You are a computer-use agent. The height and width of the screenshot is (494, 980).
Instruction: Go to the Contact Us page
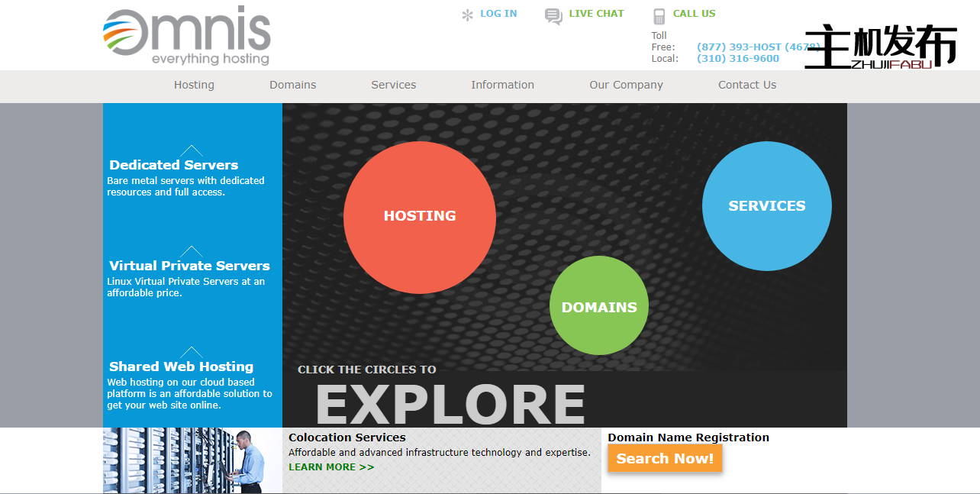click(746, 85)
